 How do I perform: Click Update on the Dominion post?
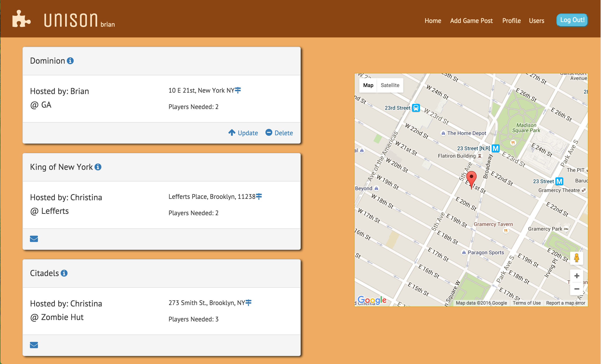coord(243,133)
